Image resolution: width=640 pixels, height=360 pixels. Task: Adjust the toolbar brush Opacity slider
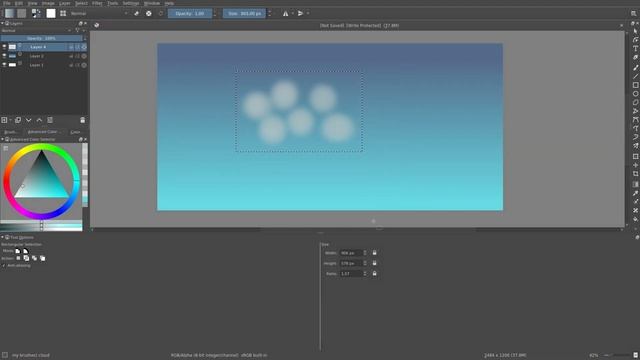pos(190,13)
